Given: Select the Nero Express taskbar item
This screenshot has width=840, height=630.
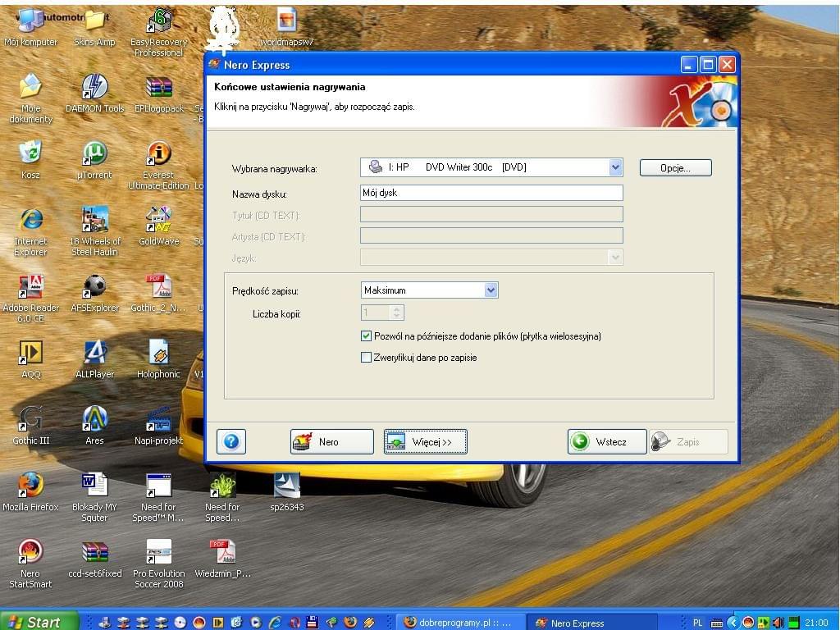Looking at the screenshot, I should coord(591,623).
